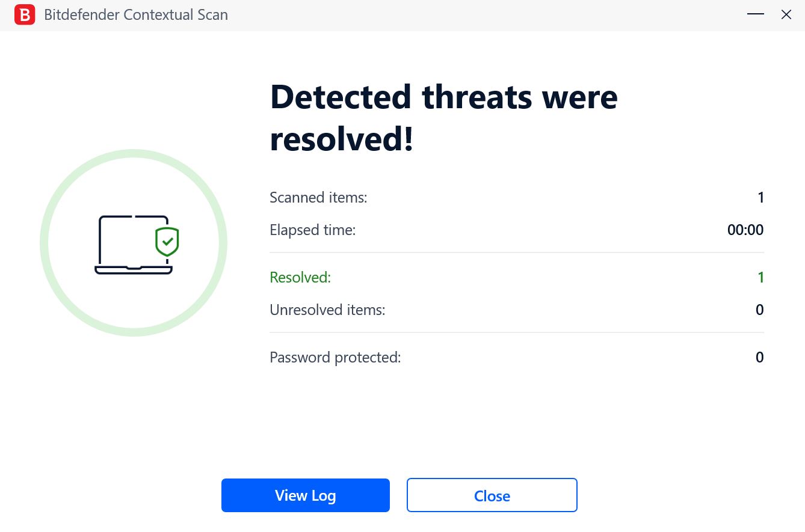The image size is (805, 532).
Task: Click the Unresolved items count value
Action: (x=760, y=310)
